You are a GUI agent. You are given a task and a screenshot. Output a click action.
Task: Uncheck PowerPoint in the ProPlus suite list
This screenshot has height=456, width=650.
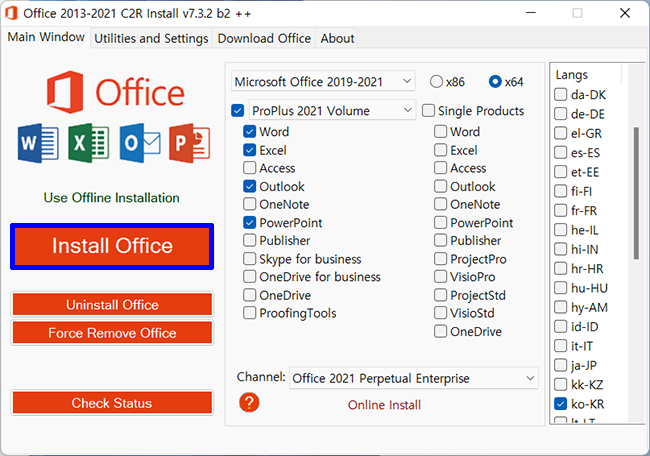(250, 223)
